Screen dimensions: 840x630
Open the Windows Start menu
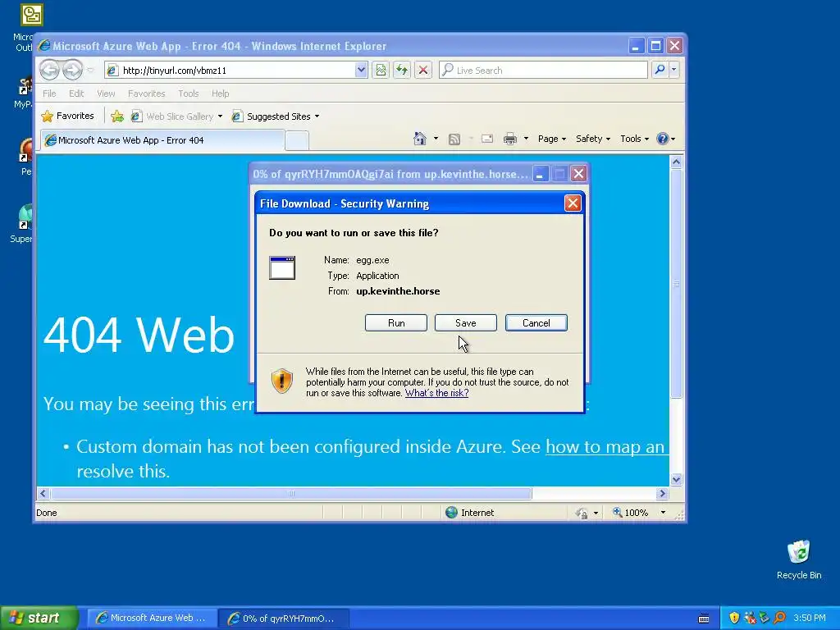39,618
